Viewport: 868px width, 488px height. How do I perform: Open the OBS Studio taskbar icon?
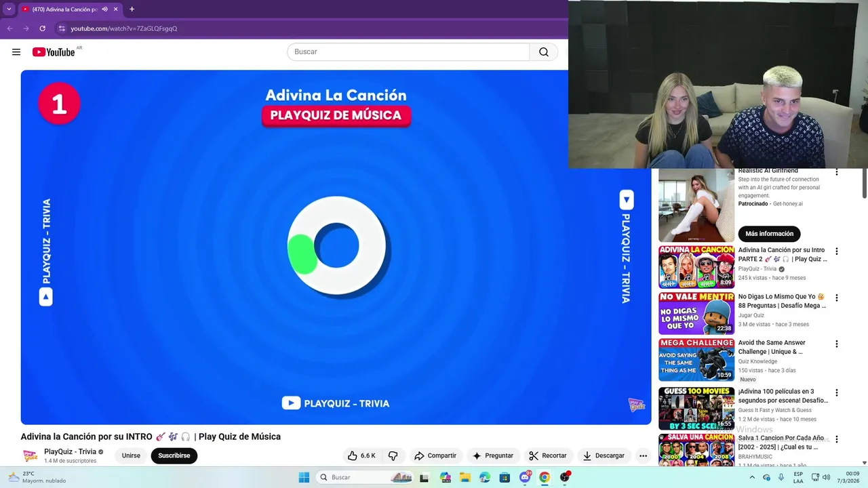[x=565, y=477]
